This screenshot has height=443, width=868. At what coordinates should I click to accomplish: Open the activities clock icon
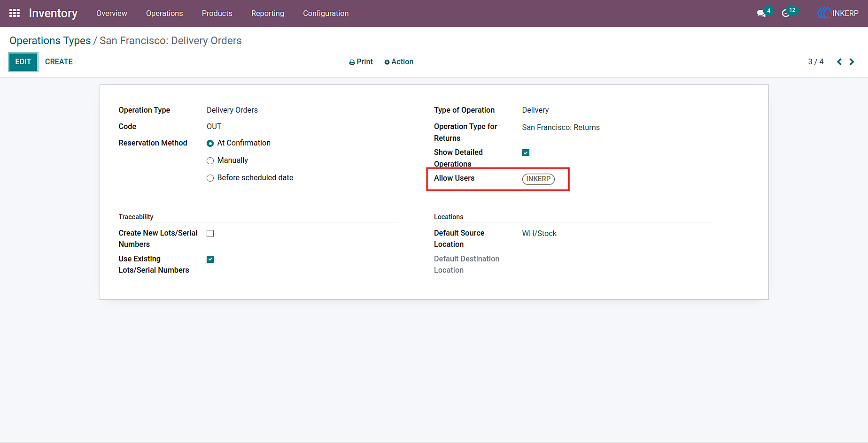[786, 14]
